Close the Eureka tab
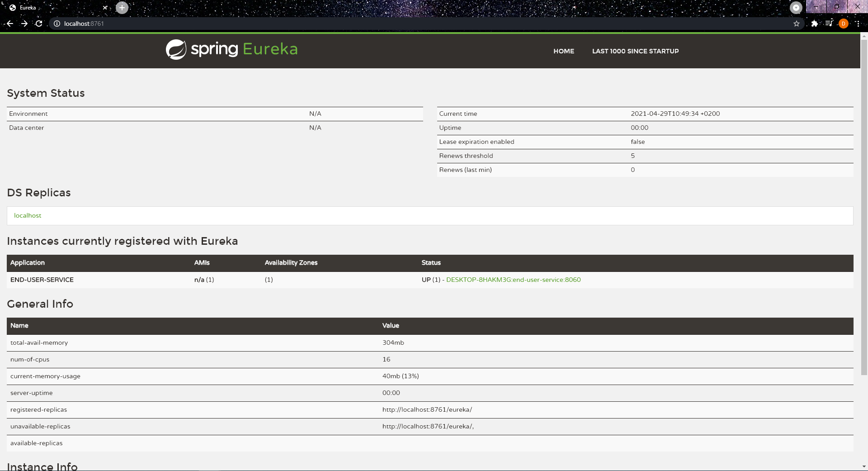 [x=105, y=8]
